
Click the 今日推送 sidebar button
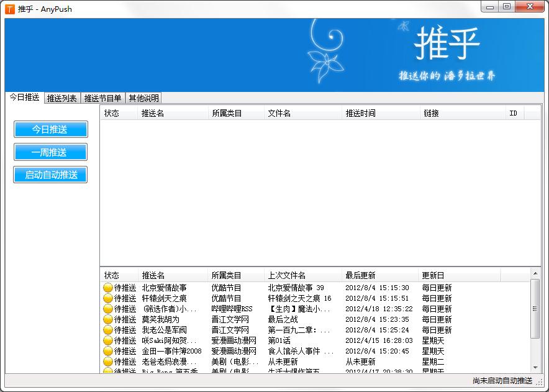(50, 129)
